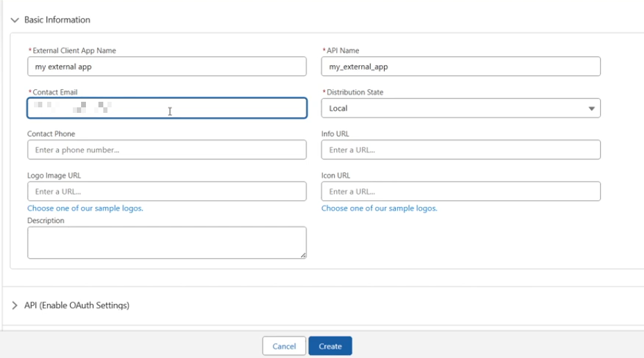This screenshot has height=358, width=644.
Task: Click inside the Description text area
Action: point(165,242)
